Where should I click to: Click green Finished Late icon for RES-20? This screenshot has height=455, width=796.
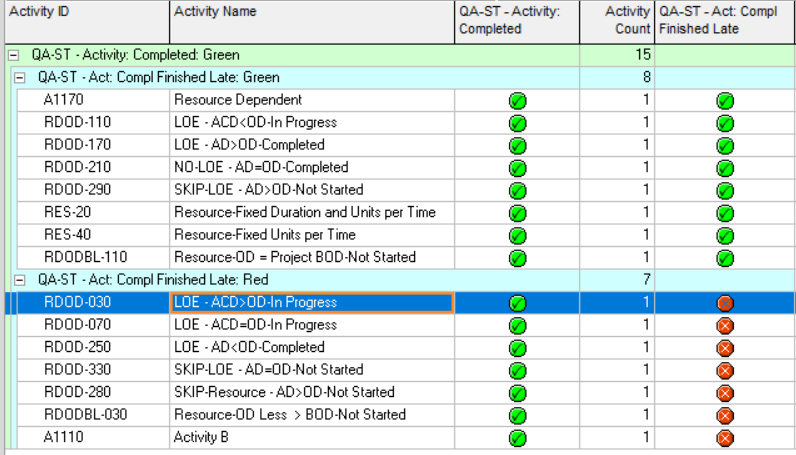tap(725, 213)
